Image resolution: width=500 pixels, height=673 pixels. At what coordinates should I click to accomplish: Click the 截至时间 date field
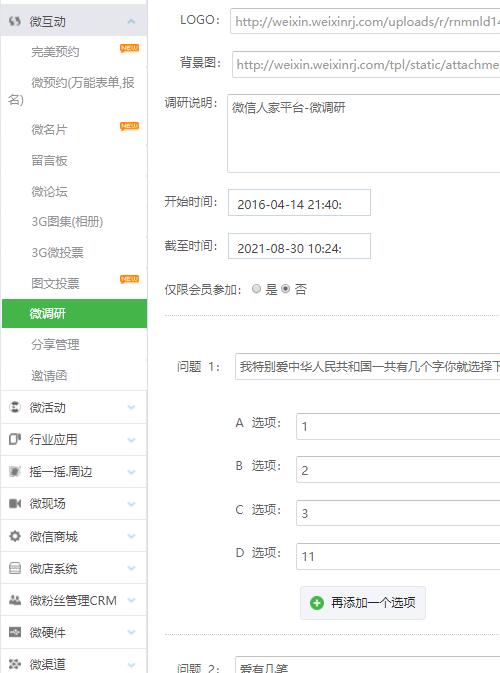(x=299, y=246)
